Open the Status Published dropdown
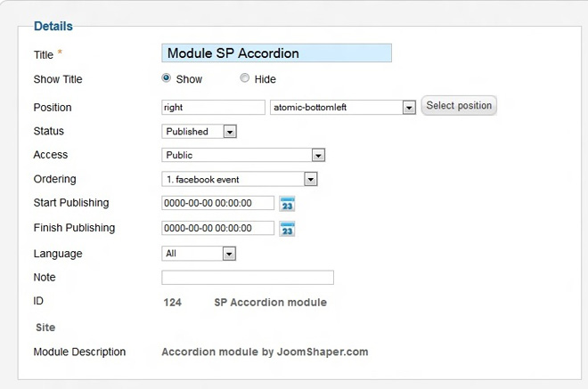The image size is (588, 389). click(x=229, y=132)
